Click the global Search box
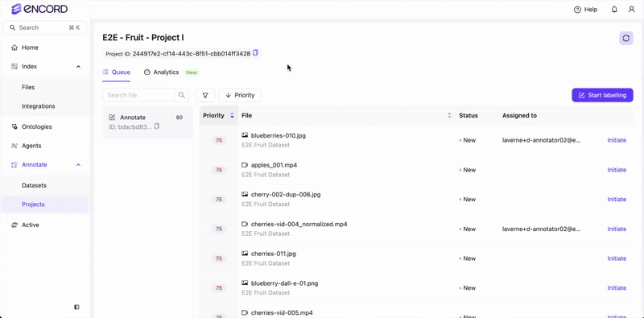 click(x=45, y=27)
